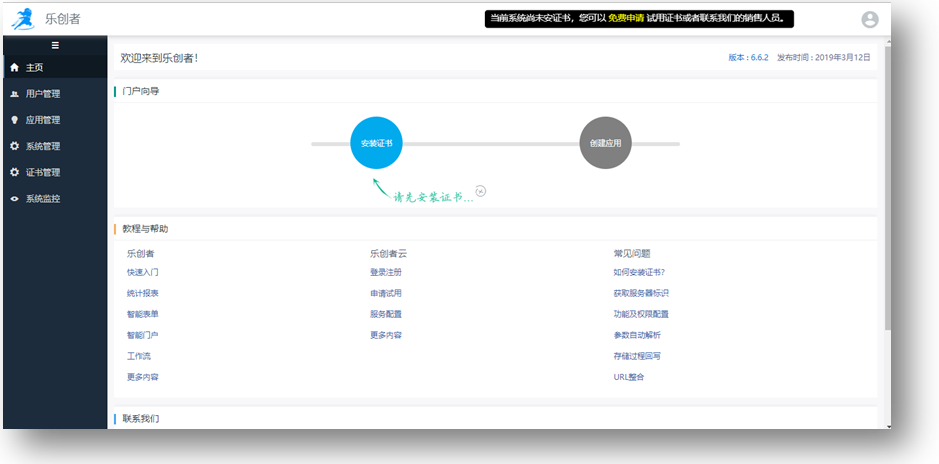Click the hamburger menu icon atop sidebar
Image resolution: width=939 pixels, height=464 pixels.
55,45
